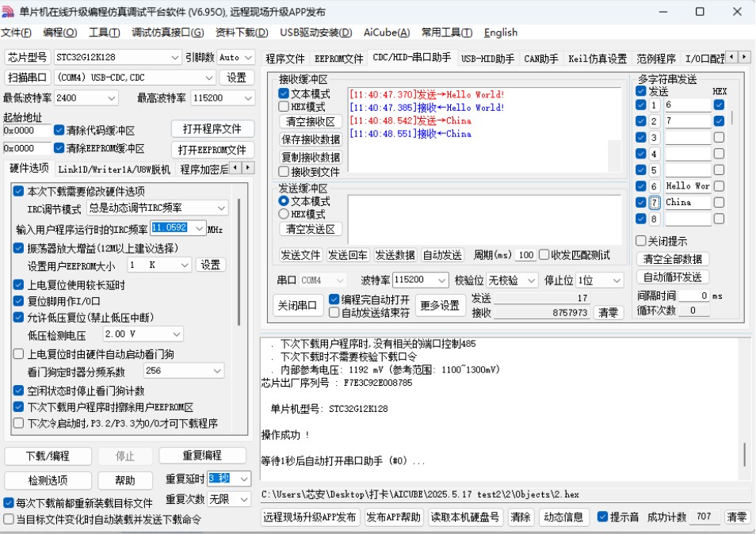
Task: Open the 最低波特率 2400 dropdown
Action: click(x=112, y=98)
